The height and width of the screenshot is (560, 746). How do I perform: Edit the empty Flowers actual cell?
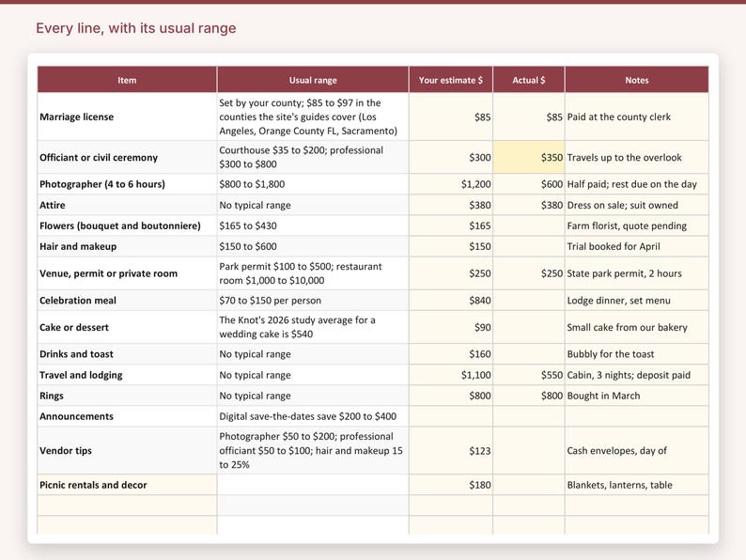pyautogui.click(x=529, y=226)
